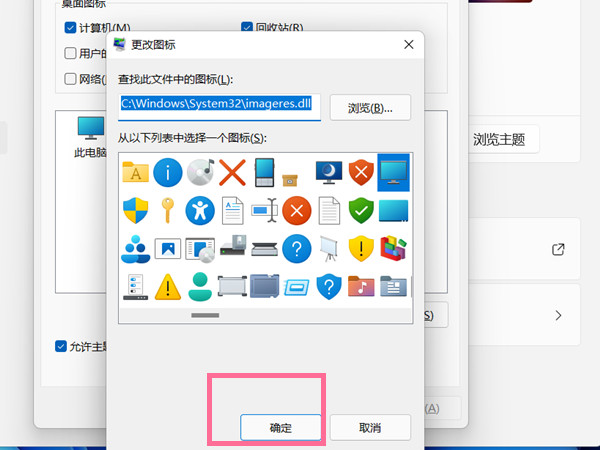Click the imageres.dll file path field
The width and height of the screenshot is (600, 450).
pos(220,103)
